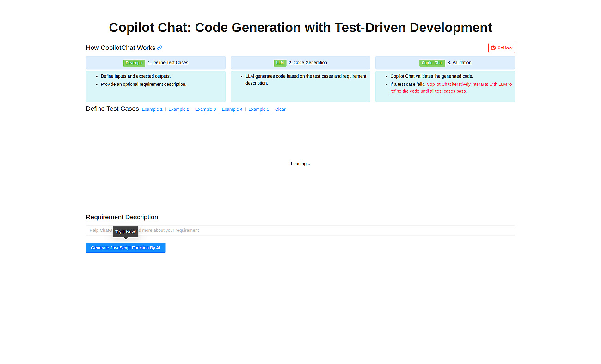Click the page title Copilot Chat heading

click(x=300, y=27)
